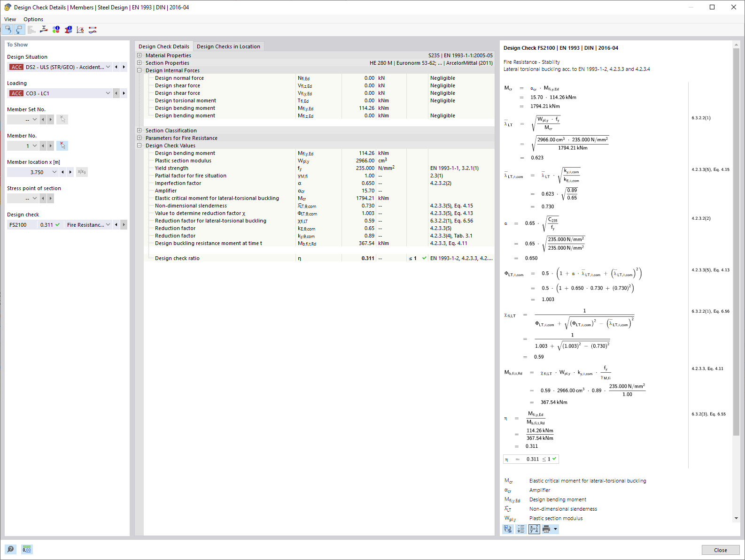Image resolution: width=745 pixels, height=560 pixels.
Task: Open the View menu
Action: pos(10,19)
